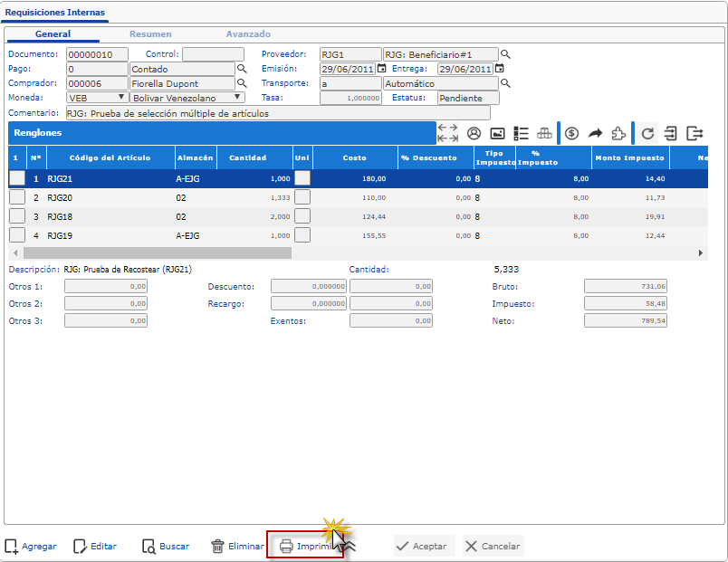The width and height of the screenshot is (728, 562).
Task: Click the stacked boxes icon in Renglones toolbar
Action: point(544,133)
